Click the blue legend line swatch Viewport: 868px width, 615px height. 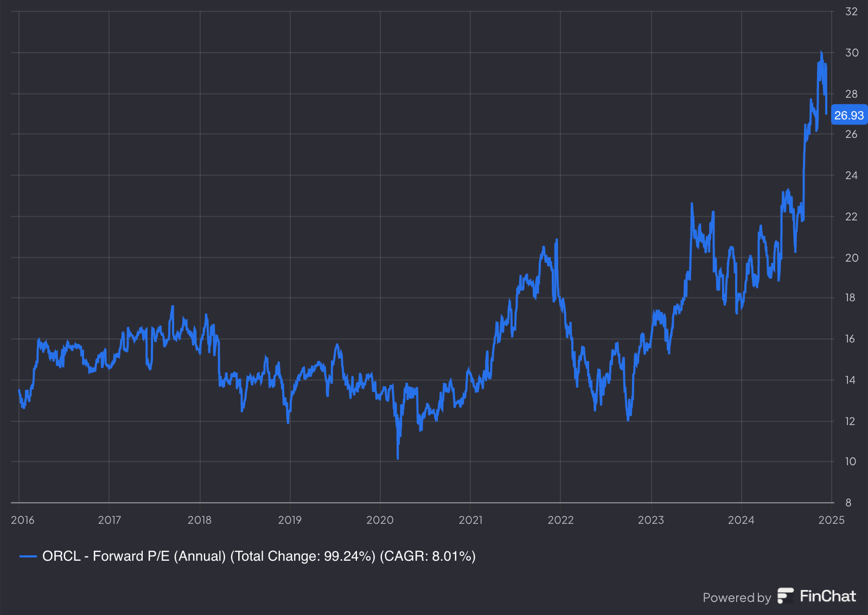28,556
